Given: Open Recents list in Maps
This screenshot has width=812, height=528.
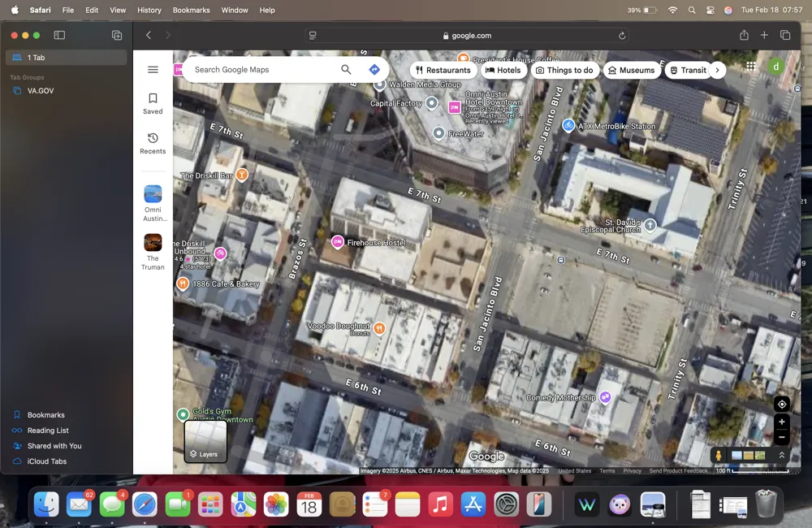Looking at the screenshot, I should [153, 143].
